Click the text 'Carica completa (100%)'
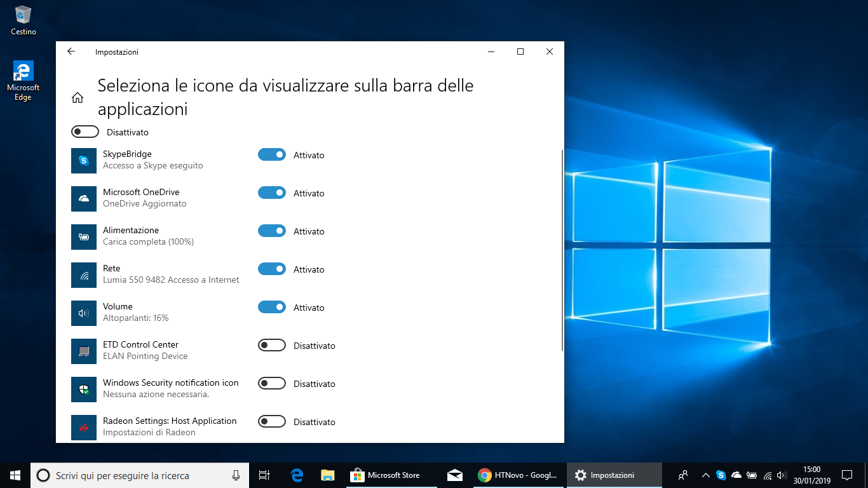This screenshot has width=868, height=488. pyautogui.click(x=148, y=241)
